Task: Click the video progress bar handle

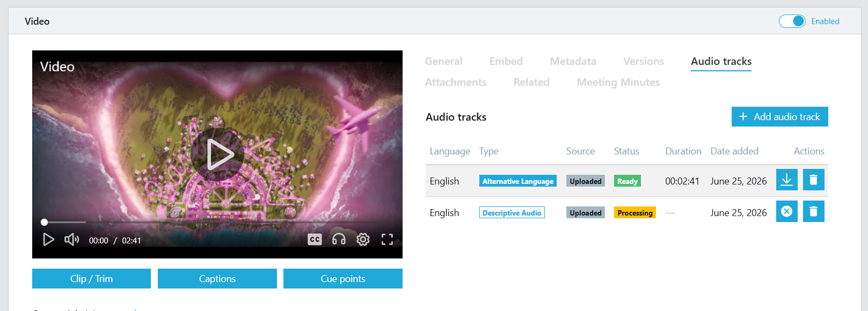Action: tap(45, 222)
